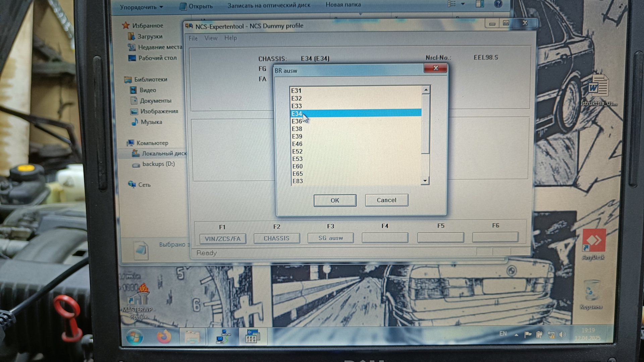Screen dimensions: 644x362
Task: Click the F3 SG ausw button
Action: (331, 238)
